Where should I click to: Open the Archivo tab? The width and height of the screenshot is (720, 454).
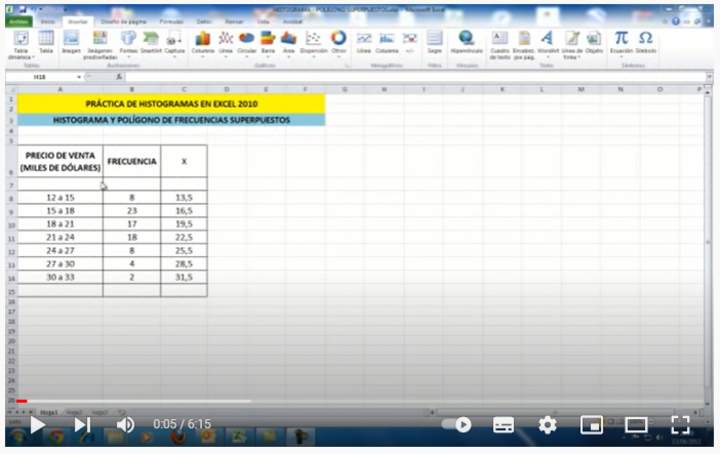[x=19, y=20]
